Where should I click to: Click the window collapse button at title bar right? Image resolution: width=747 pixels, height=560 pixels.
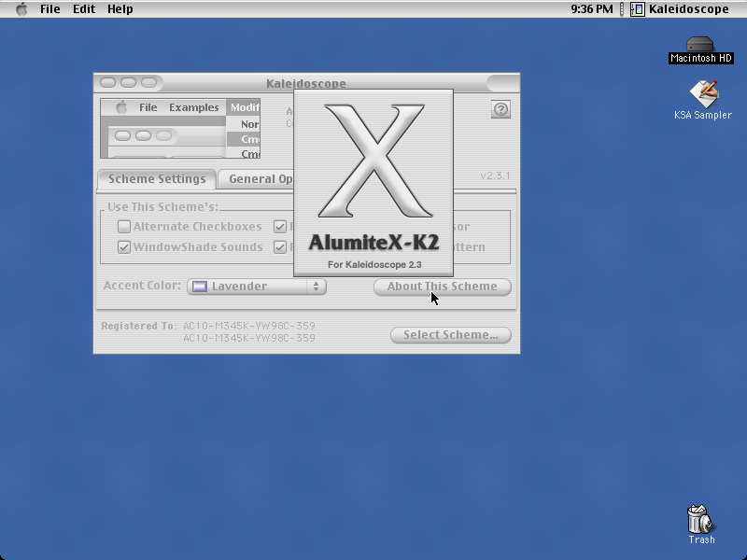(502, 83)
